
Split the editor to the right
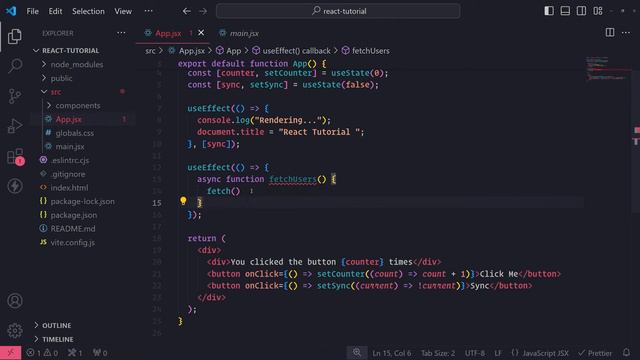(x=610, y=33)
